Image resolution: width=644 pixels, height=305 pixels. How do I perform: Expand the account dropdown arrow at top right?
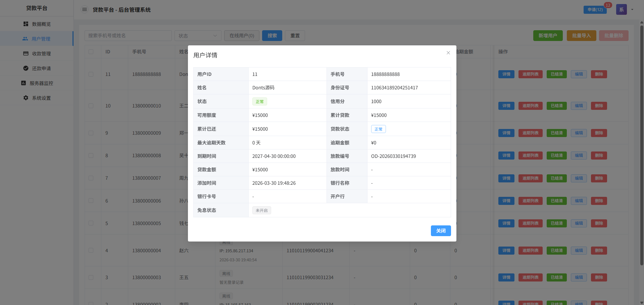point(632,10)
